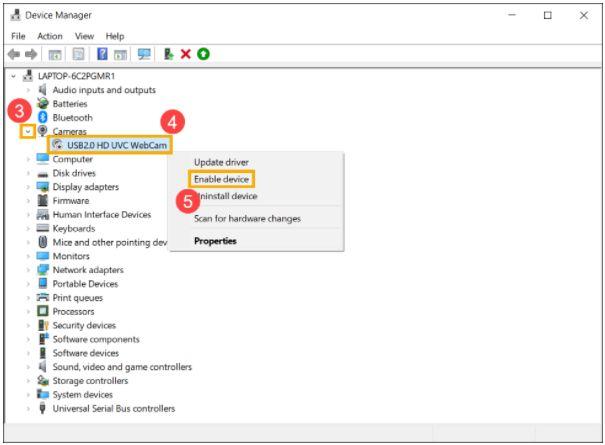Click the red X uninstall device icon
The width and height of the screenshot is (605, 445).
pos(186,54)
